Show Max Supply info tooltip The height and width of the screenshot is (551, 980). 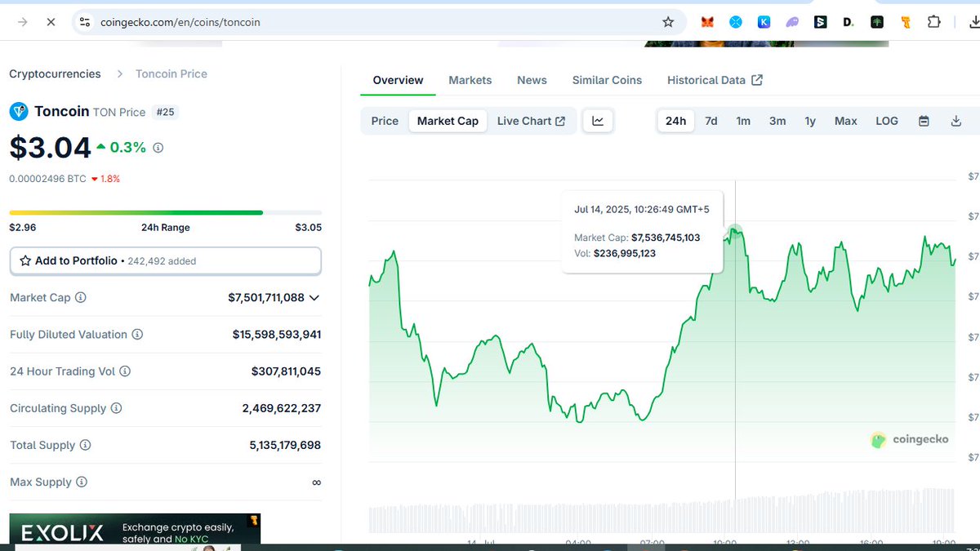click(82, 482)
